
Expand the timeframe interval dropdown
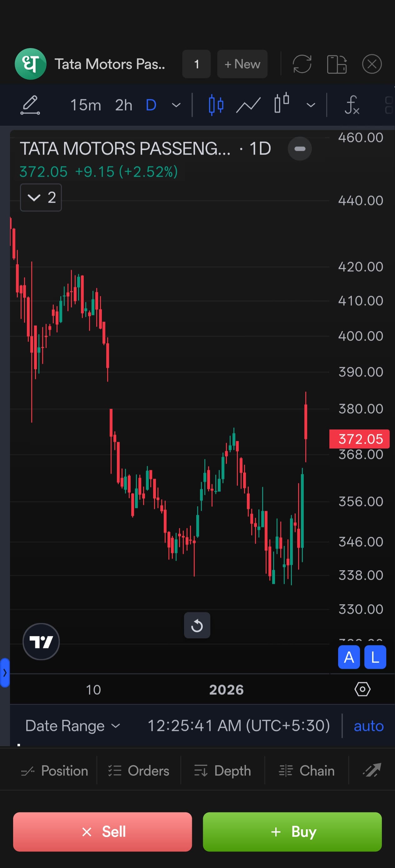click(x=176, y=105)
